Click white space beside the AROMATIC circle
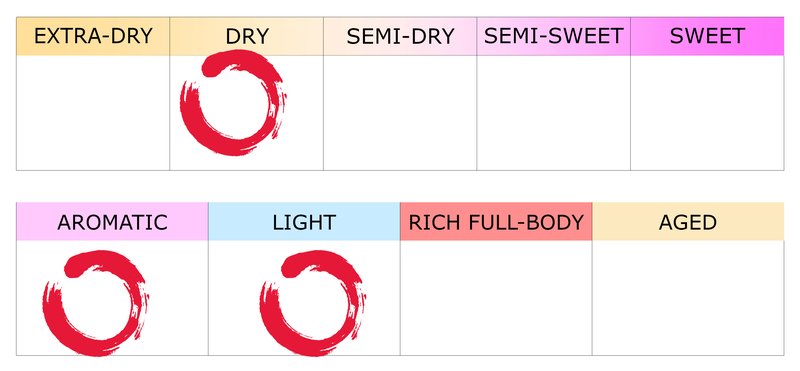Image resolution: width=800 pixels, height=371 pixels. pos(179,298)
